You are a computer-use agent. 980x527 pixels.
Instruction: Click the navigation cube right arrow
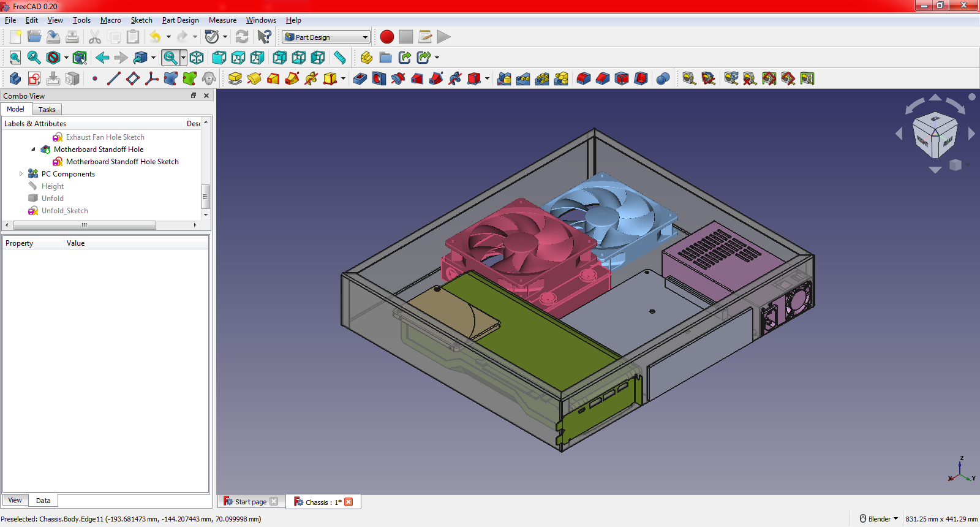[971, 134]
